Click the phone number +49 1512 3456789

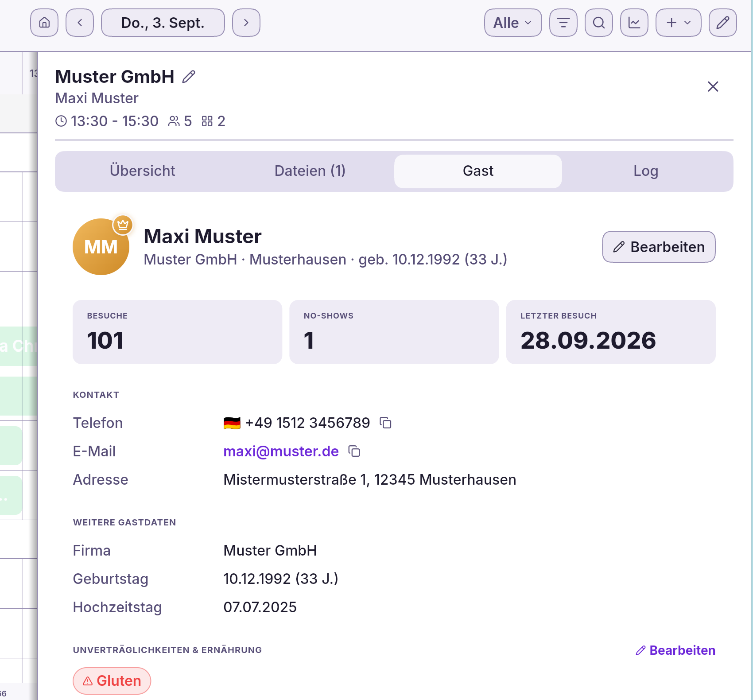[x=307, y=423]
